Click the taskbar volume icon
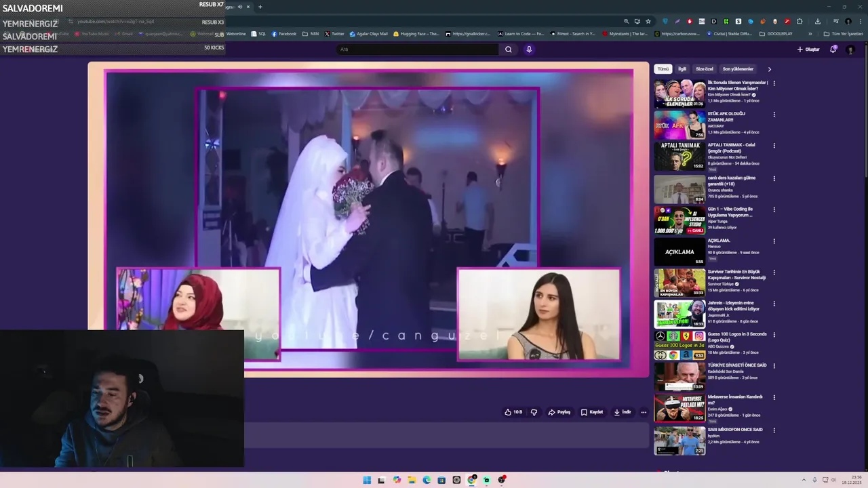The height and width of the screenshot is (488, 868). tap(833, 480)
